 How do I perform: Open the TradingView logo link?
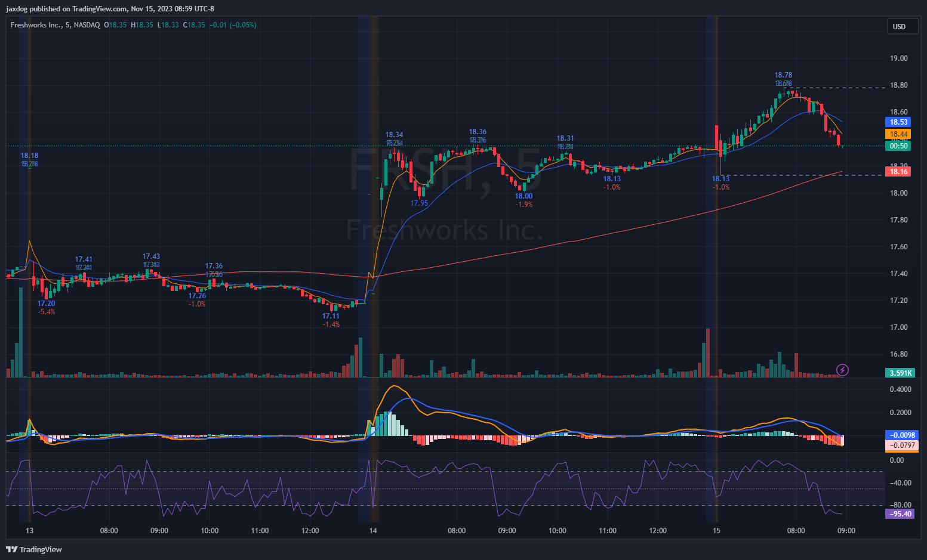[x=34, y=549]
